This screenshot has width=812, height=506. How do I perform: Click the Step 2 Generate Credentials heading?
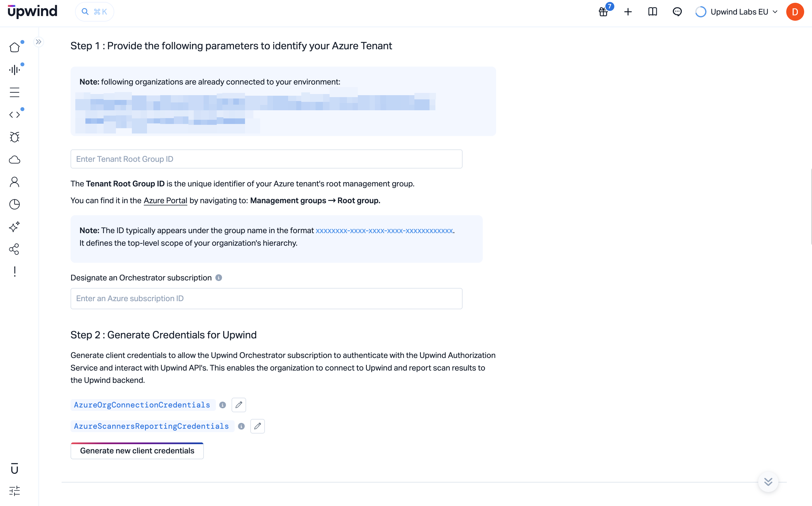(164, 335)
